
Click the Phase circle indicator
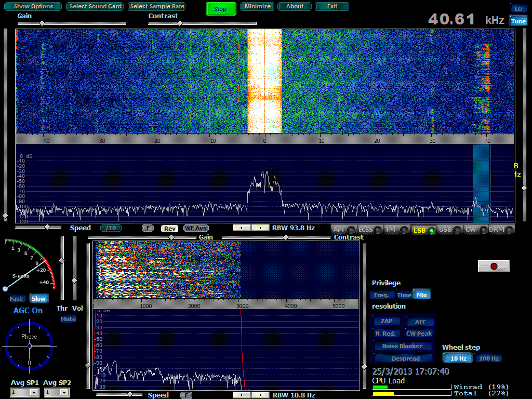29,345
